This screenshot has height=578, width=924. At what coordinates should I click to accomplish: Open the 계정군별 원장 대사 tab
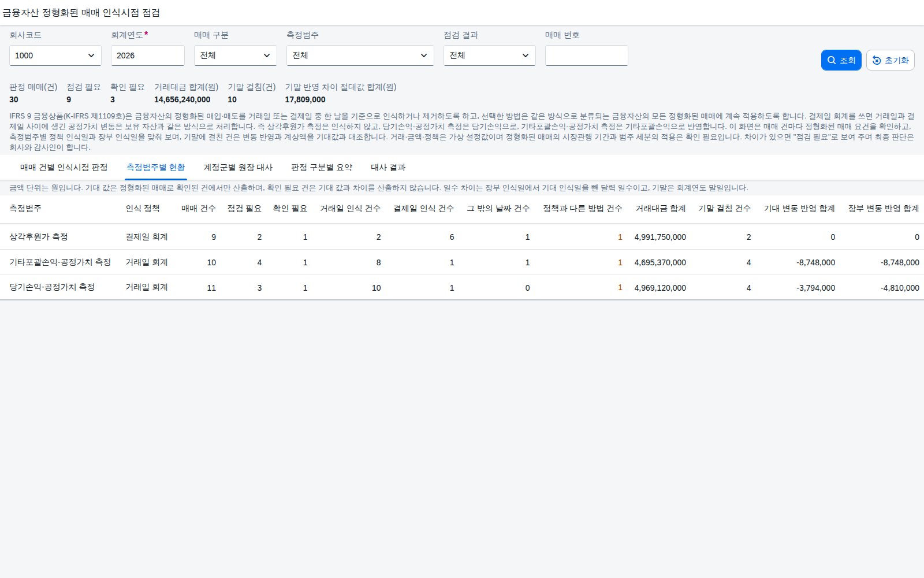(x=238, y=168)
